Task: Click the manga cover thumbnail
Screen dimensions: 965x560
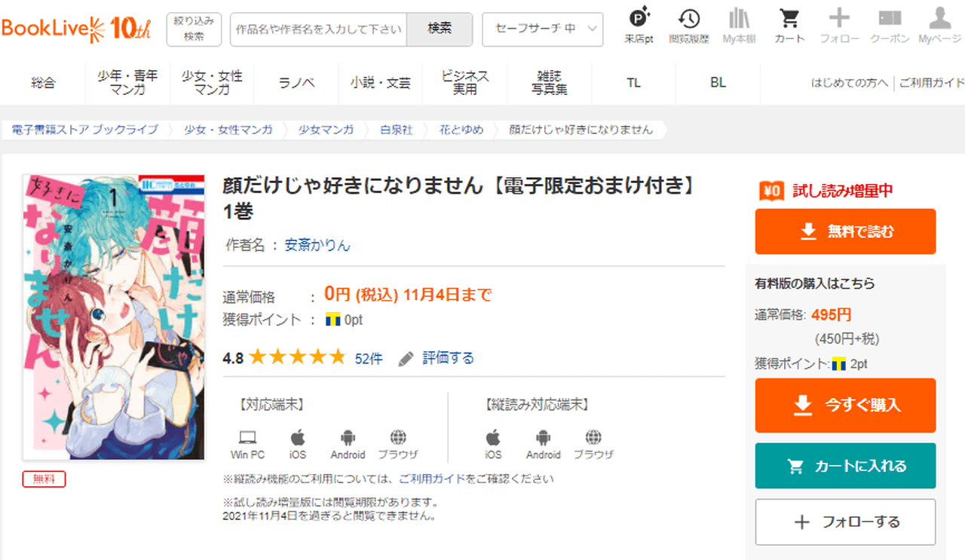Action: coord(114,317)
